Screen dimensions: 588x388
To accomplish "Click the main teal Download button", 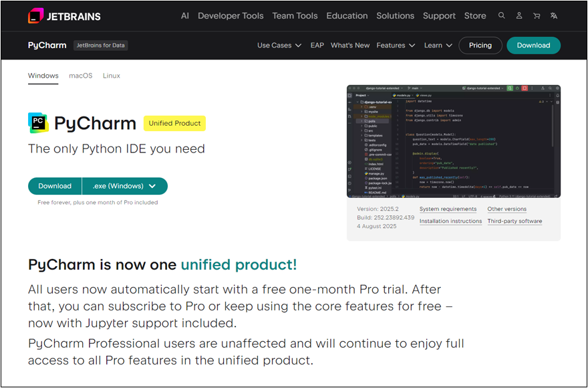I will coord(55,186).
